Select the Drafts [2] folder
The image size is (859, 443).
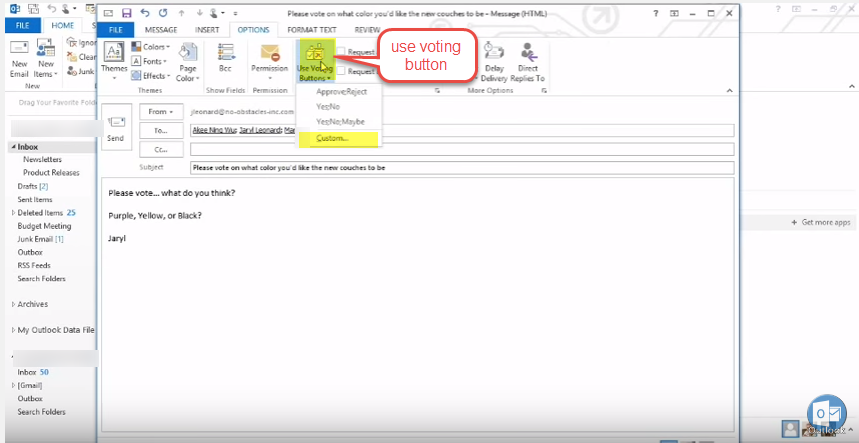[x=33, y=186]
